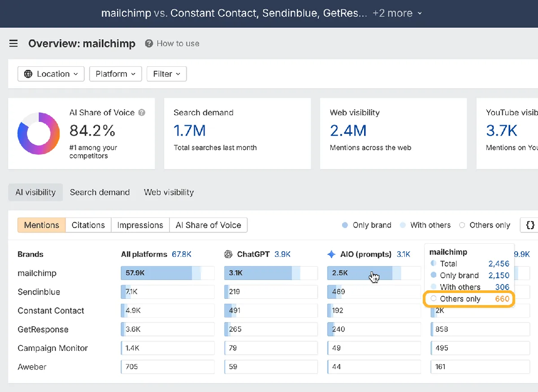Click the AIO sparkle icon
The image size is (538, 392).
click(331, 254)
